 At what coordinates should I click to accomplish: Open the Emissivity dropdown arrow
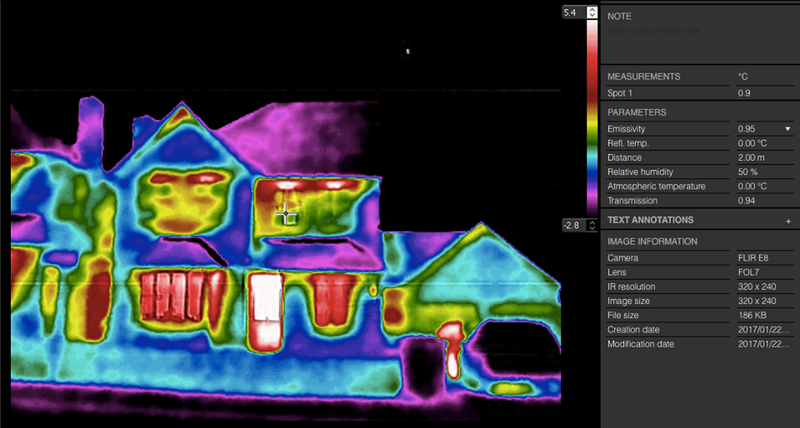tap(787, 130)
